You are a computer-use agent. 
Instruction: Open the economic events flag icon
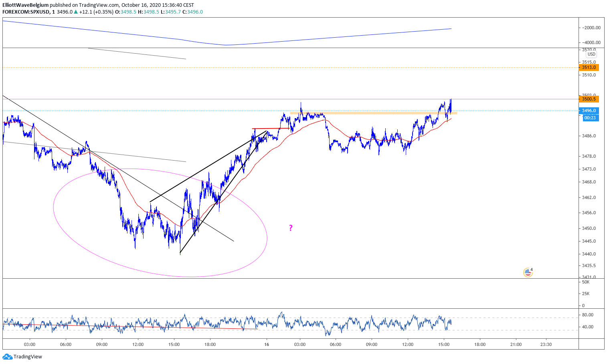(x=528, y=273)
